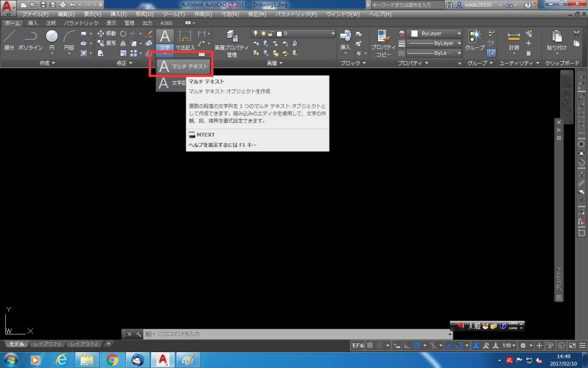
Task: Click the Save icon in Quick Access toolbar
Action: [x=43, y=5]
